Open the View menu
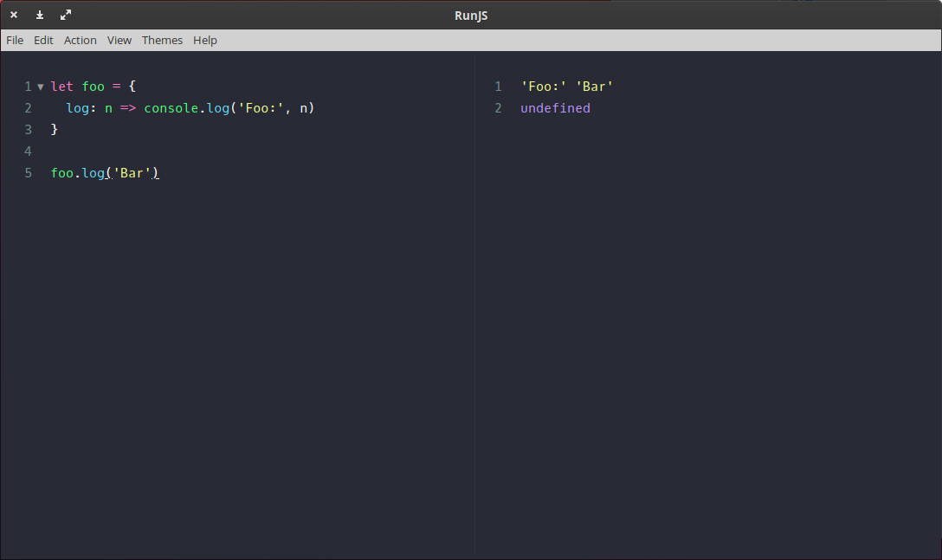Screen dimensions: 942x560 click(x=119, y=40)
